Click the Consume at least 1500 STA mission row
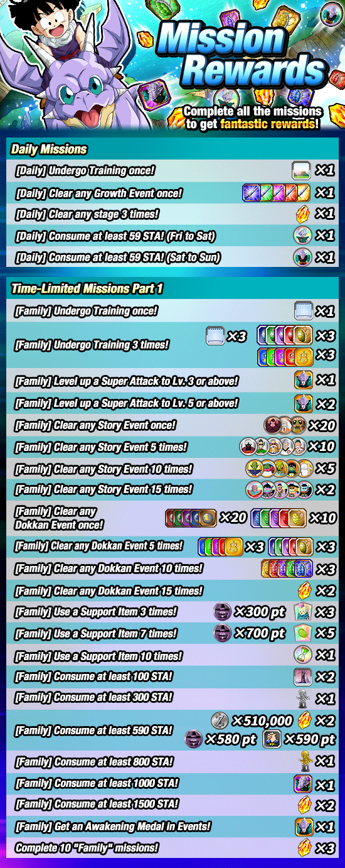The image size is (345, 868). (x=172, y=804)
